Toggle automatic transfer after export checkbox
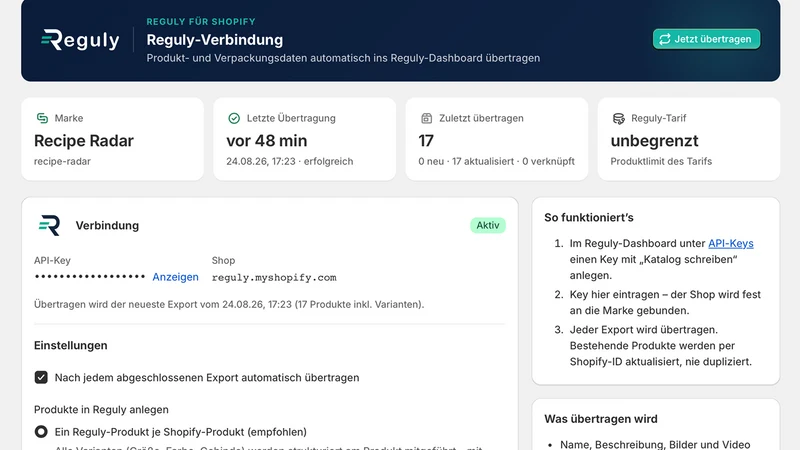This screenshot has height=450, width=800. tap(41, 377)
